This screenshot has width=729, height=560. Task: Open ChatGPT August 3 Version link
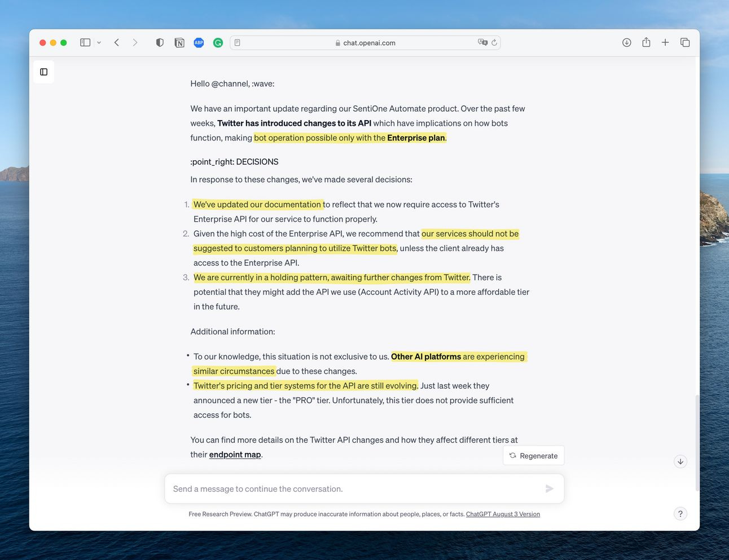pos(503,514)
